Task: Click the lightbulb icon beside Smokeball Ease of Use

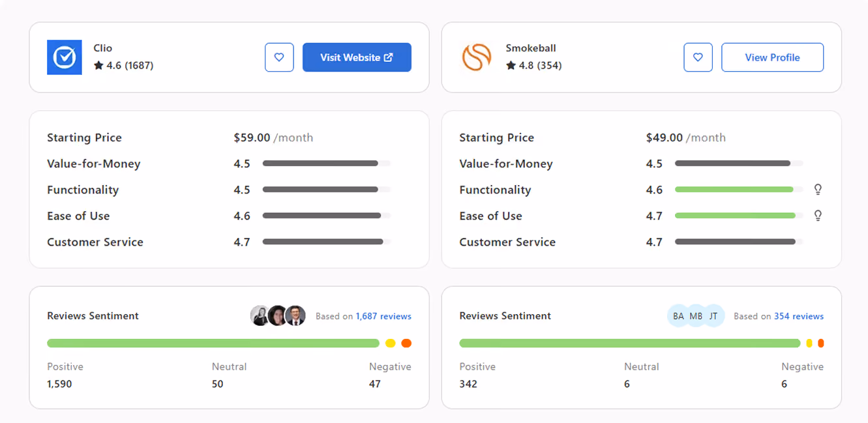Action: point(818,216)
